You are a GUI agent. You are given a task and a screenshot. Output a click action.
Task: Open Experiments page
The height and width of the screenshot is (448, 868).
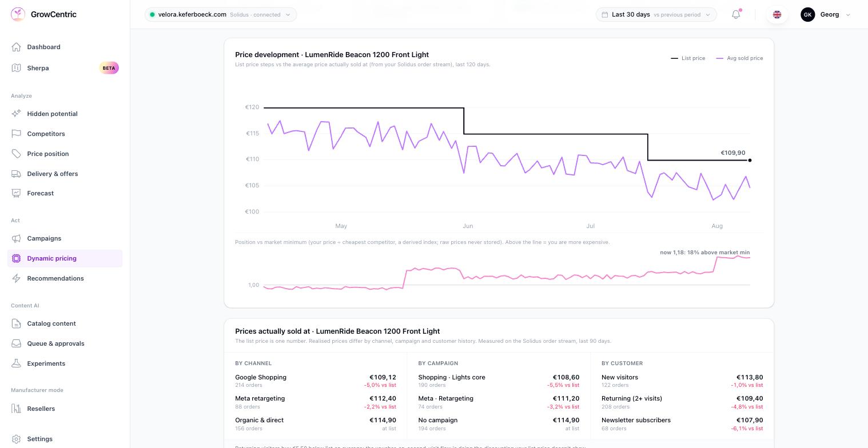click(x=65, y=363)
